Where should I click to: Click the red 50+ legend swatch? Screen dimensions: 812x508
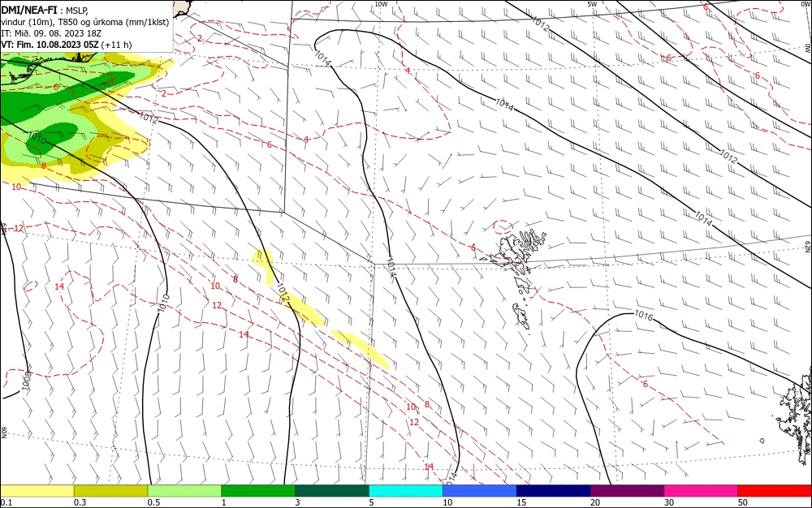click(x=775, y=491)
